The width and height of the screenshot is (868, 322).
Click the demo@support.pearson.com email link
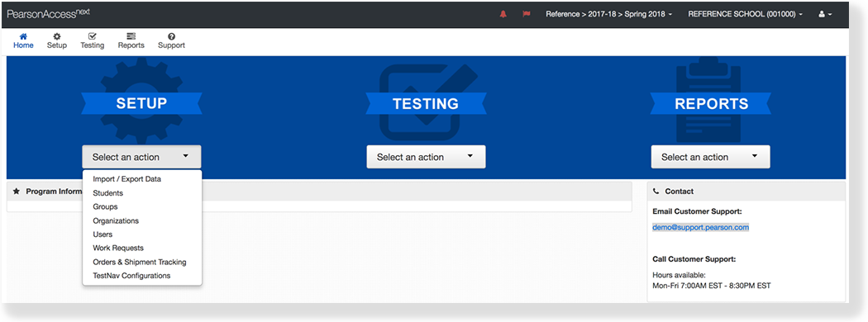(x=700, y=227)
